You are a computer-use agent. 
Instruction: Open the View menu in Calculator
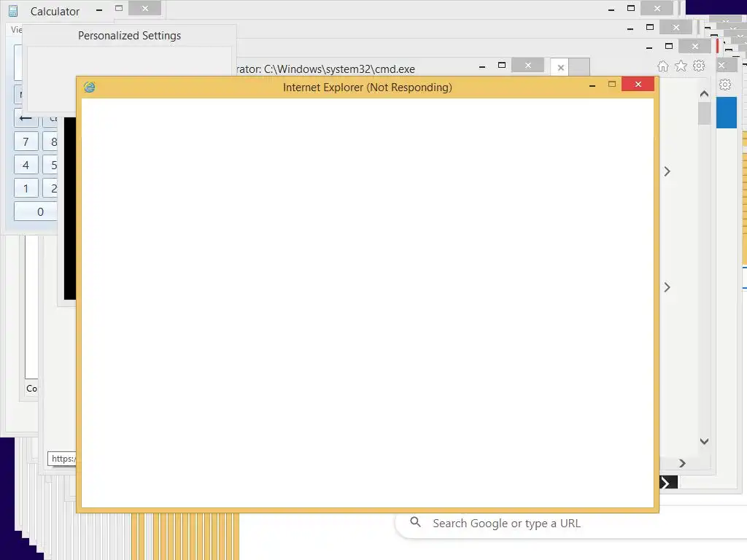coord(16,29)
